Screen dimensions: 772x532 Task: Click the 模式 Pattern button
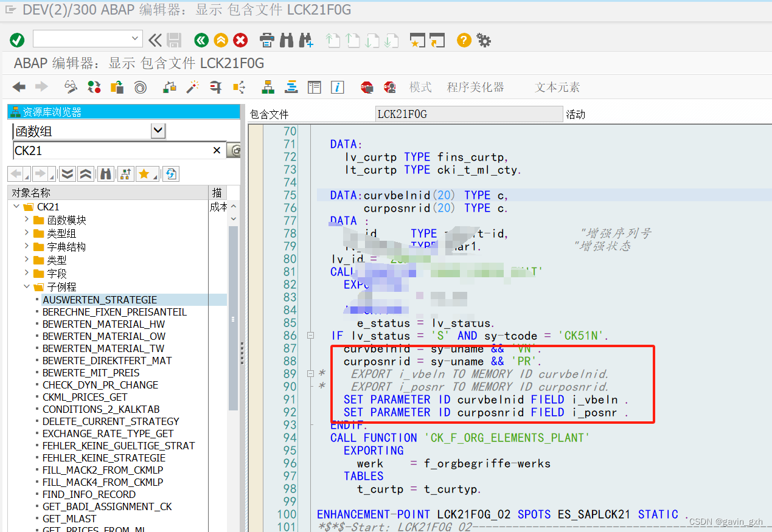[420, 87]
